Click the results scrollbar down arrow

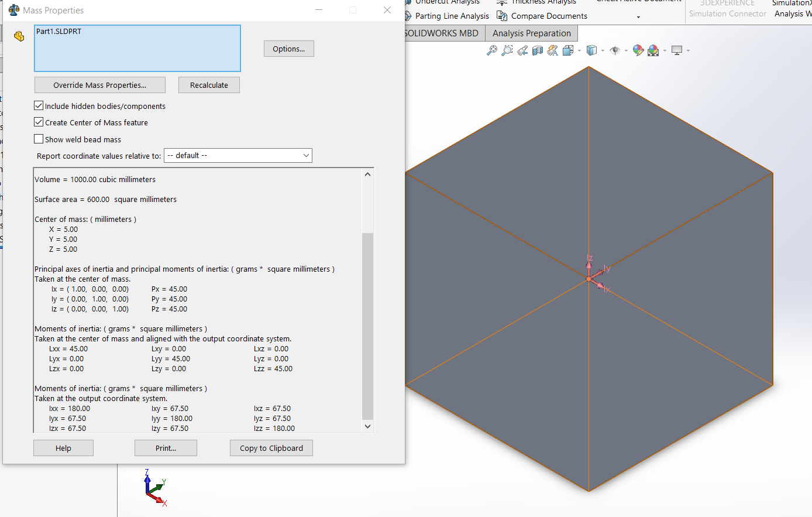pyautogui.click(x=367, y=427)
